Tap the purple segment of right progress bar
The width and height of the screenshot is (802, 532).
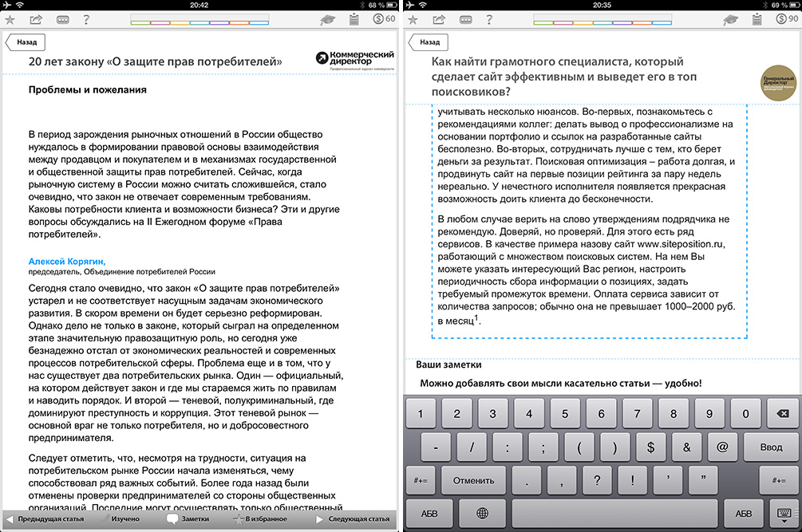click(623, 22)
